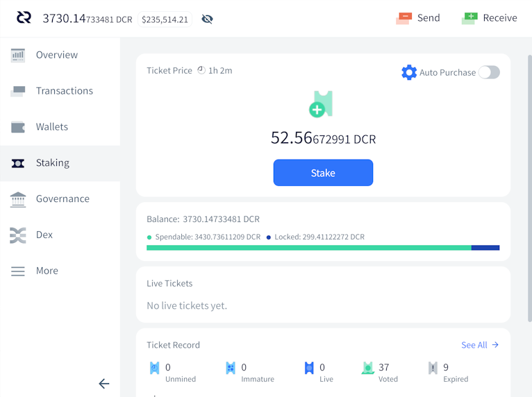Click the USD balance $235,514.21 badge

pos(165,19)
